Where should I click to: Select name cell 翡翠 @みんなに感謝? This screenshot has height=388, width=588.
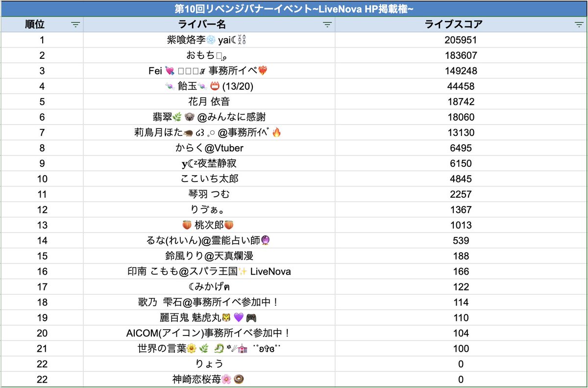pos(209,117)
